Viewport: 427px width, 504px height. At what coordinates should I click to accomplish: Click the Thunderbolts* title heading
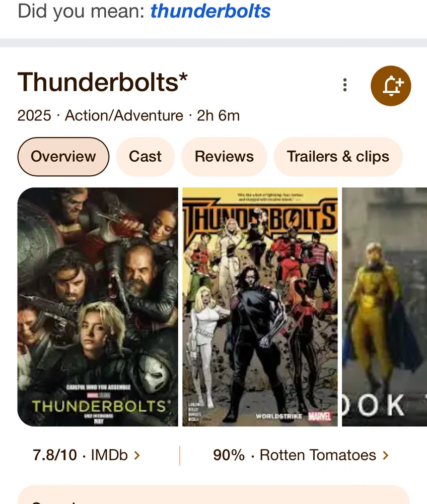coord(103,82)
